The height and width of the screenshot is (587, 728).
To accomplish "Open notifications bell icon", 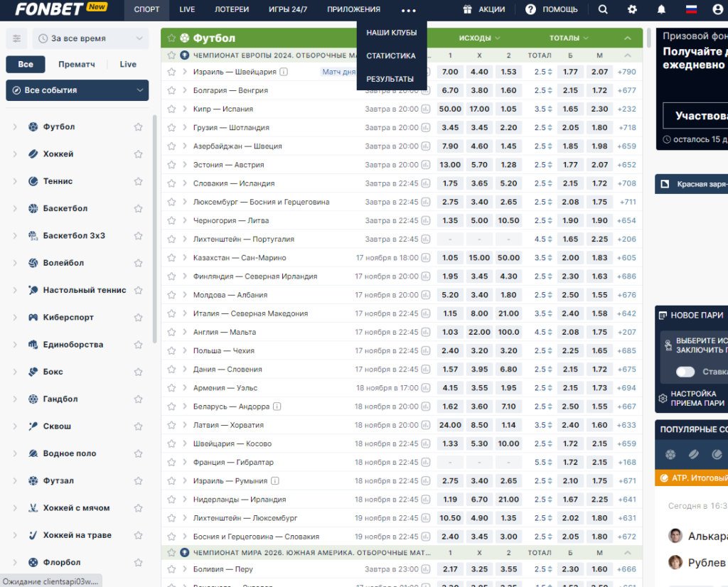I will [x=662, y=9].
